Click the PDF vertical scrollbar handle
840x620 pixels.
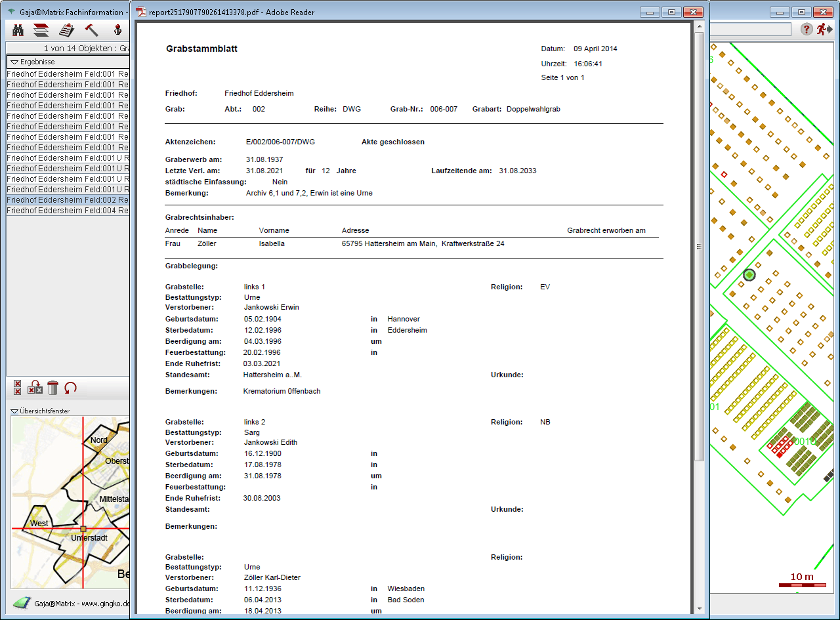click(x=699, y=246)
